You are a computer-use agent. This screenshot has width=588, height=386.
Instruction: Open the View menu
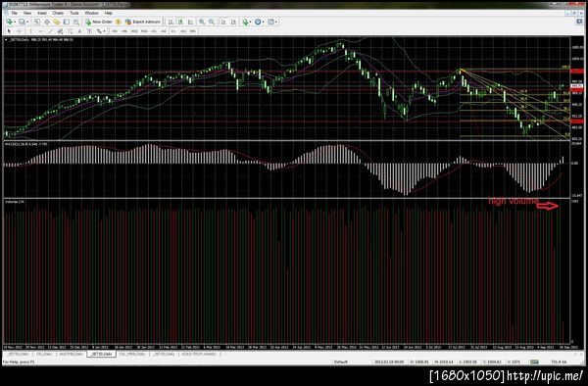[x=27, y=13]
